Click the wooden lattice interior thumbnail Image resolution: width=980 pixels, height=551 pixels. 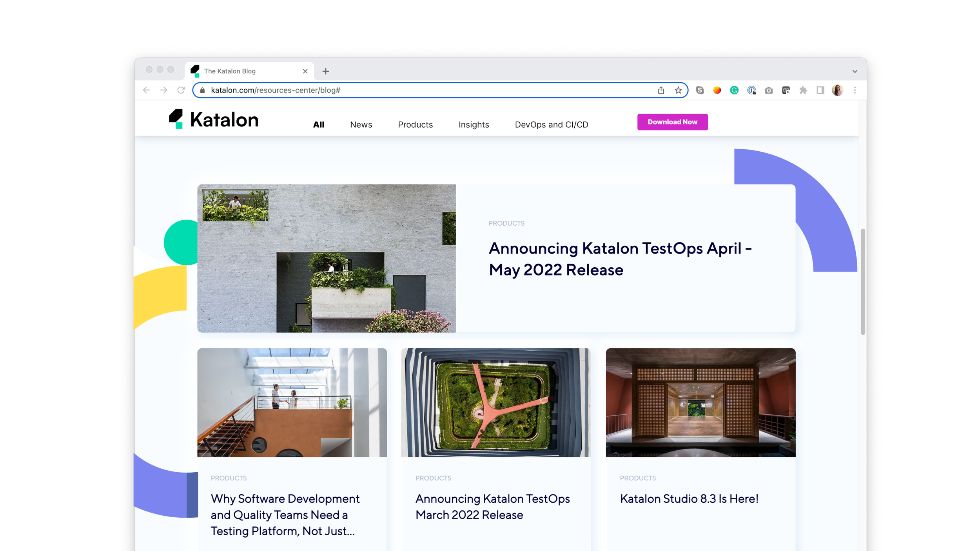701,402
